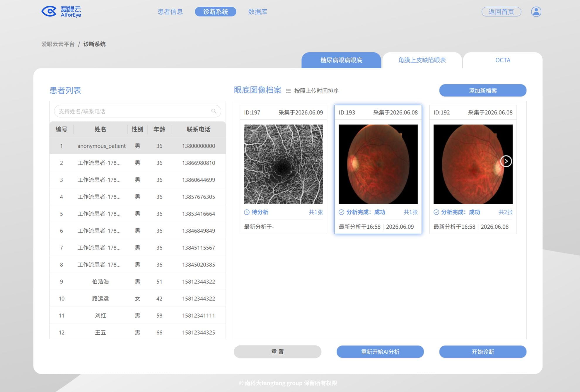580x392 pixels.
Task: Click the 2026.06.09 latest analysis date on ID:193
Action: click(400, 227)
